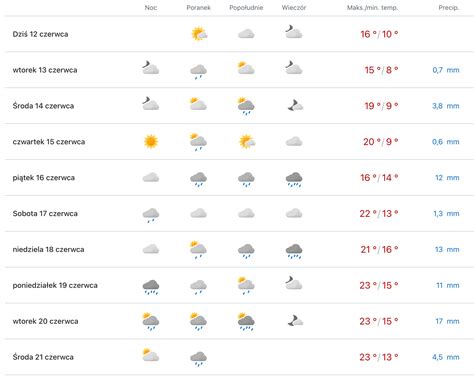This screenshot has height=381, width=474.
Task: Select the poniedziałek 19 czerwca day label
Action: 55,285
